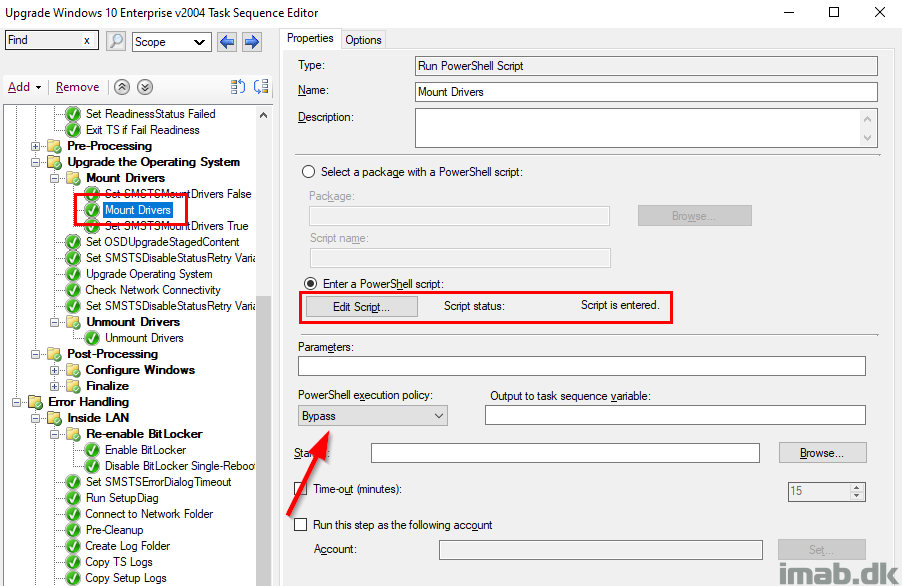Screen dimensions: 902x586
Task: Open the Scope dropdown
Action: click(x=171, y=42)
